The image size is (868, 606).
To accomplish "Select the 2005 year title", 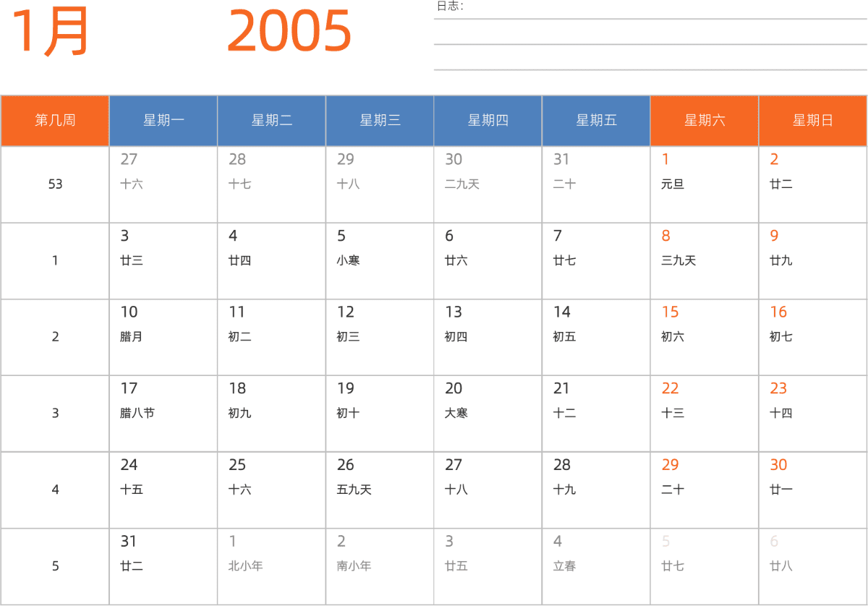I will click(289, 32).
